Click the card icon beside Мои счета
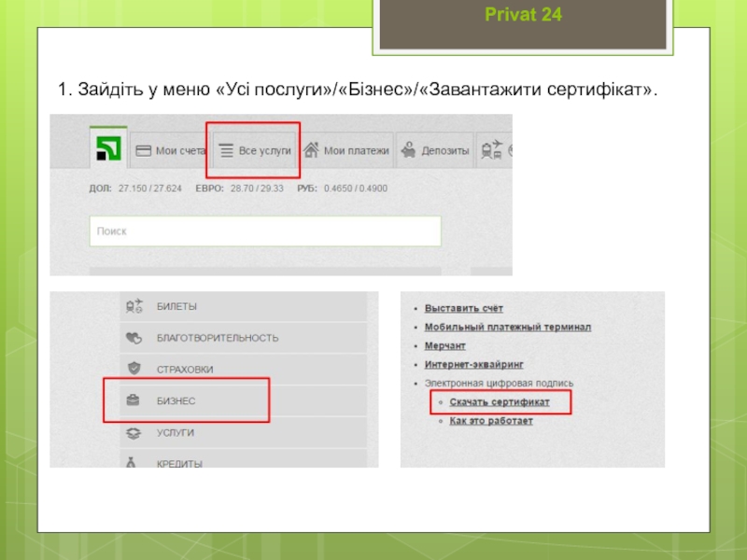Viewport: 747px width, 560px height. (144, 151)
